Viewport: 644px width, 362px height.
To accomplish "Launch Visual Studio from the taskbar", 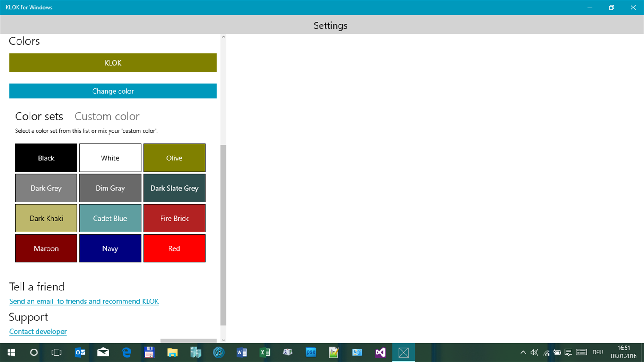I will (x=380, y=353).
